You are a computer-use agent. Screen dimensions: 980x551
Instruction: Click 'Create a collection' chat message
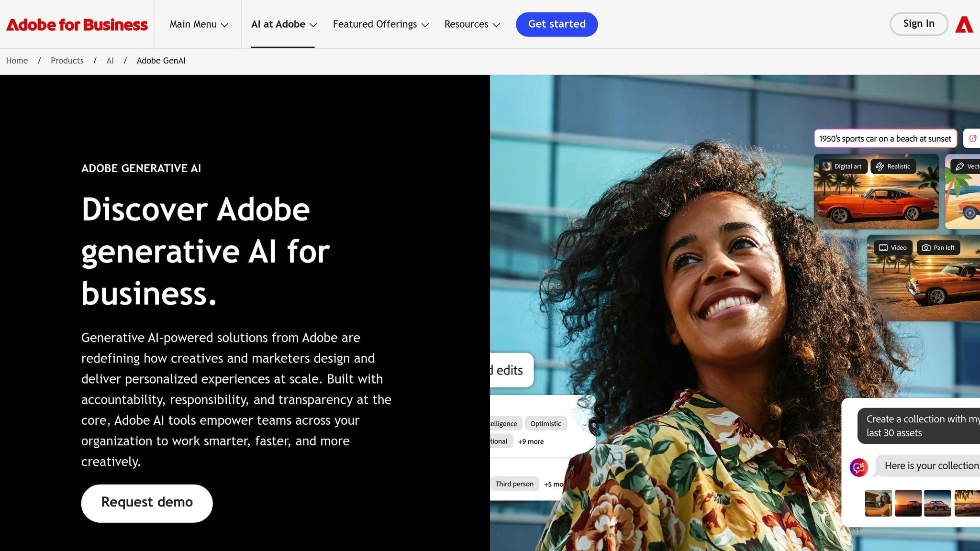point(919,426)
